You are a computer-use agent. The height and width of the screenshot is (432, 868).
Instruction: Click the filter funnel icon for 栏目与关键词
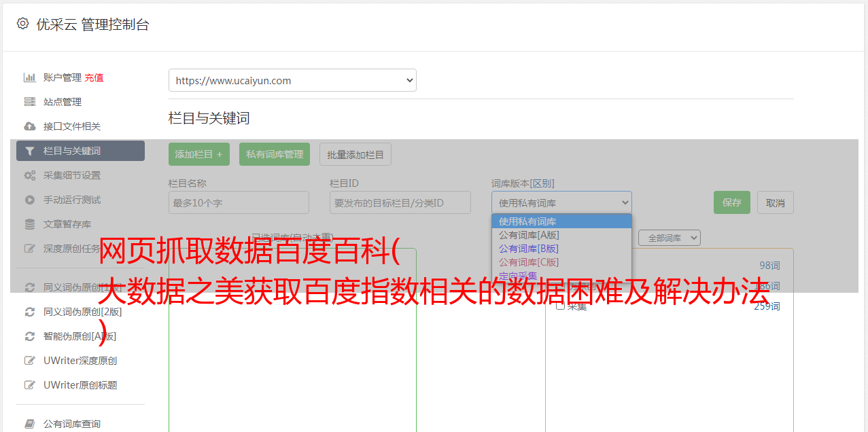(29, 151)
